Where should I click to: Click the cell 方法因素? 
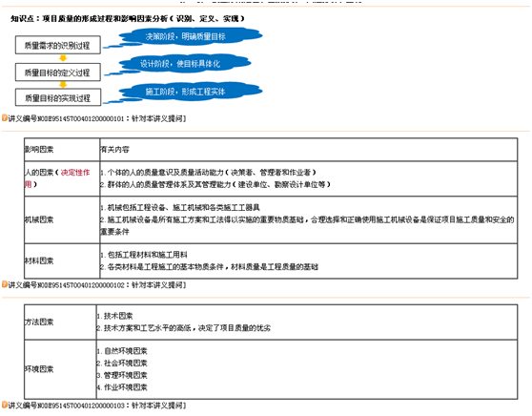(x=60, y=322)
